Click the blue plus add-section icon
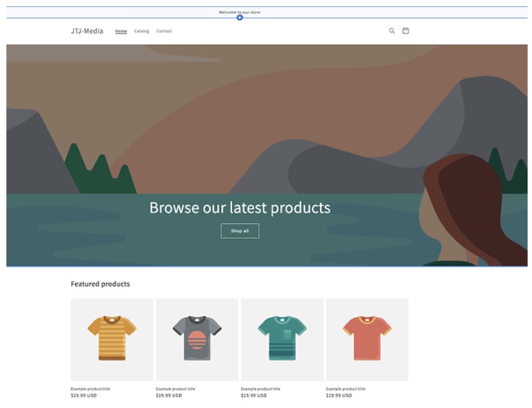The height and width of the screenshot is (408, 532). (239, 17)
